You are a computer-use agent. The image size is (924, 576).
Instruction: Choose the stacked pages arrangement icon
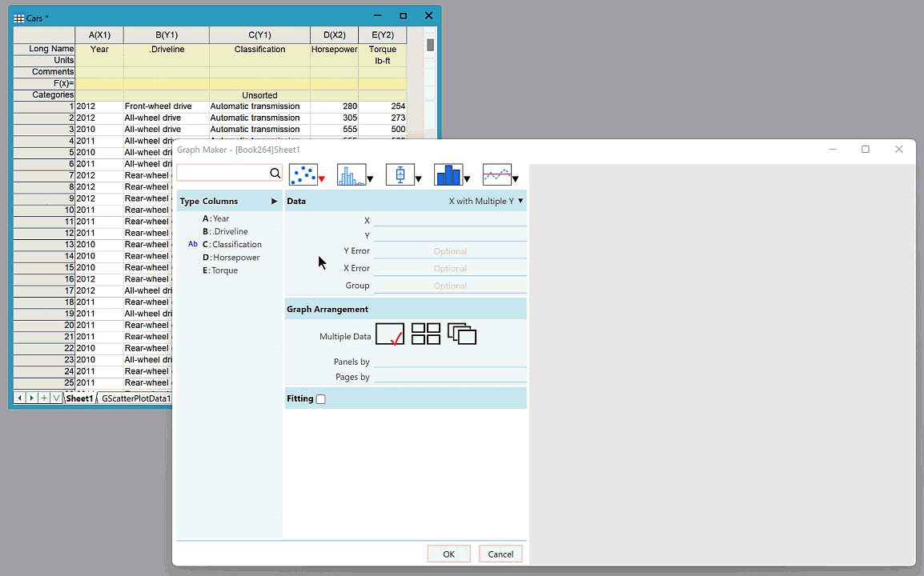point(462,334)
